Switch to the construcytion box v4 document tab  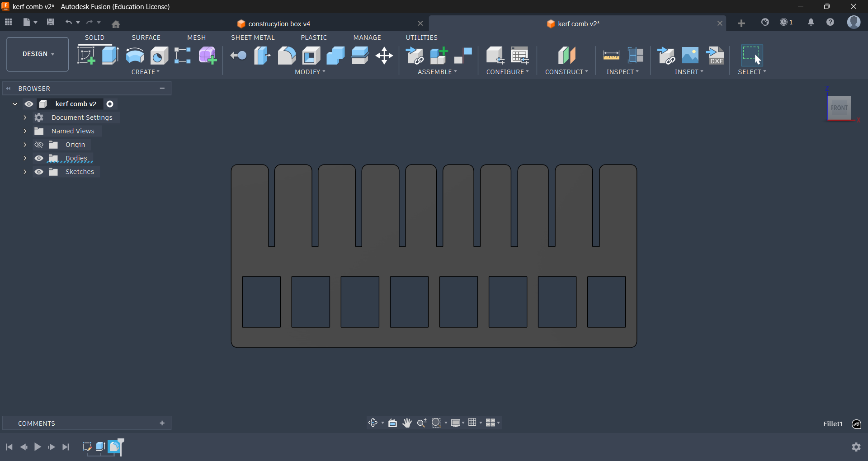coord(279,24)
